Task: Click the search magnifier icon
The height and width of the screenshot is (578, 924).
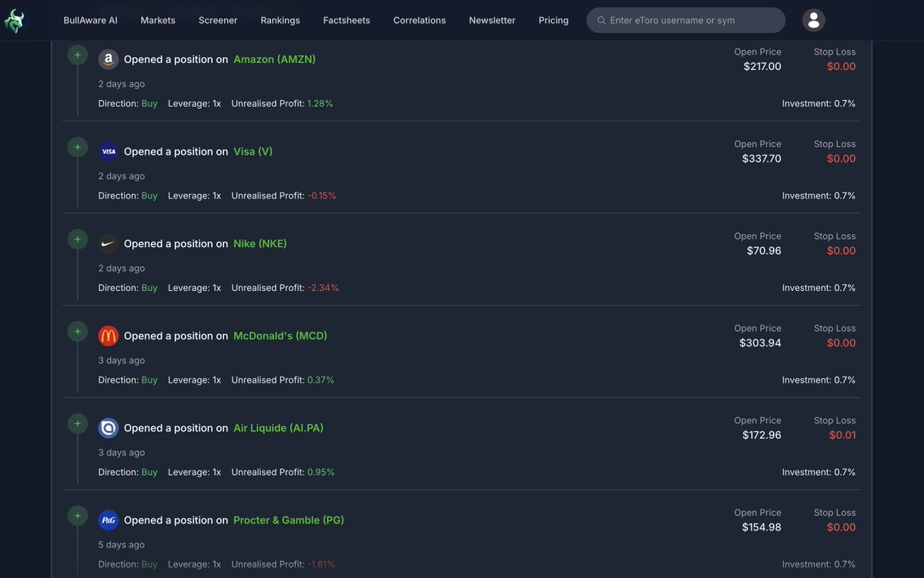Action: pyautogui.click(x=601, y=20)
